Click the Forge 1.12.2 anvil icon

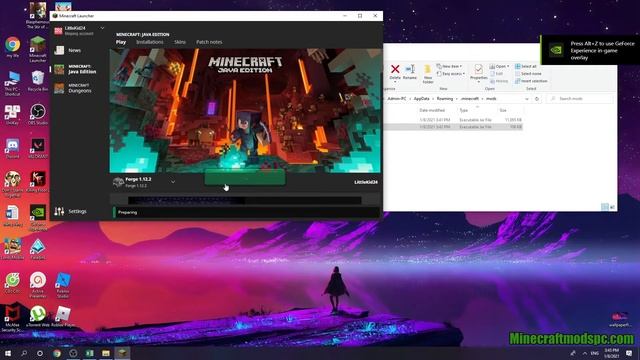coord(118,182)
